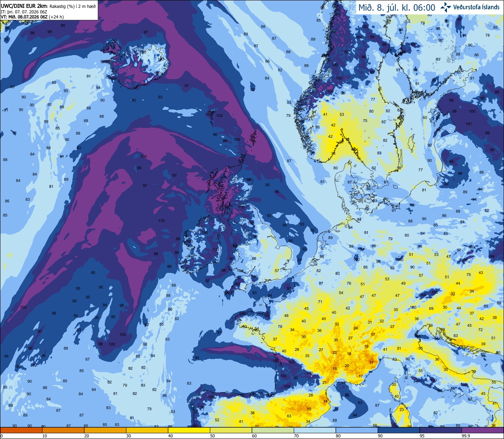This screenshot has width=504, height=439.
Task: Click the Veðurstofa Íslands text label
Action: 476,7
